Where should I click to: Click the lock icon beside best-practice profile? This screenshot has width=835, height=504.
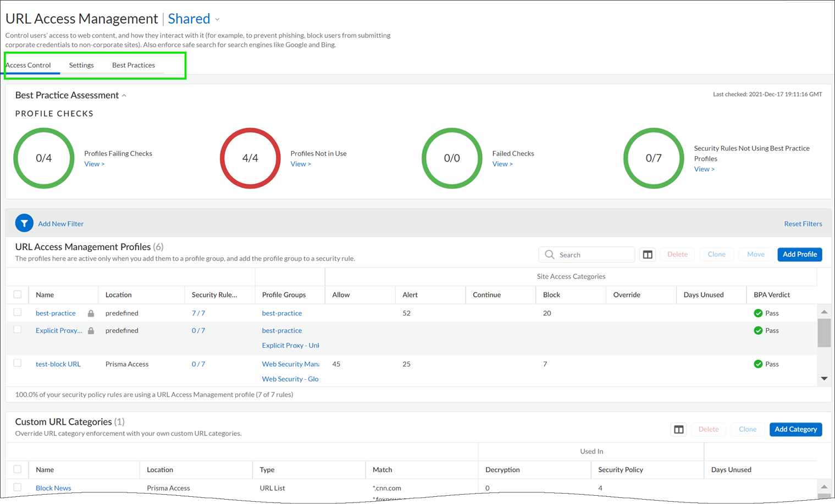[91, 313]
